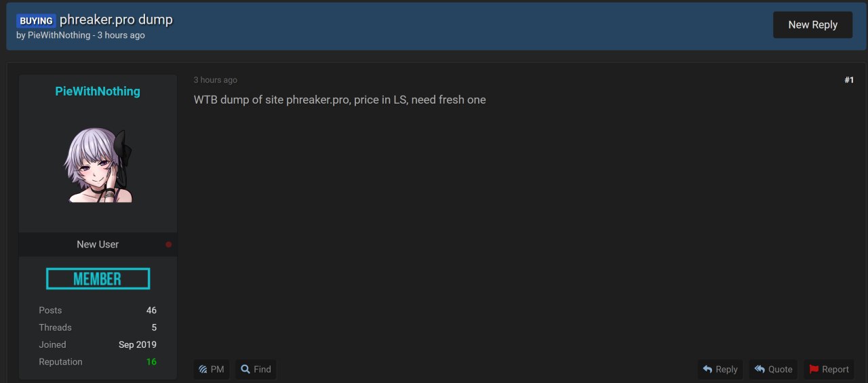Click the MEMBER rank badge
The width and height of the screenshot is (868, 383).
[x=98, y=279]
